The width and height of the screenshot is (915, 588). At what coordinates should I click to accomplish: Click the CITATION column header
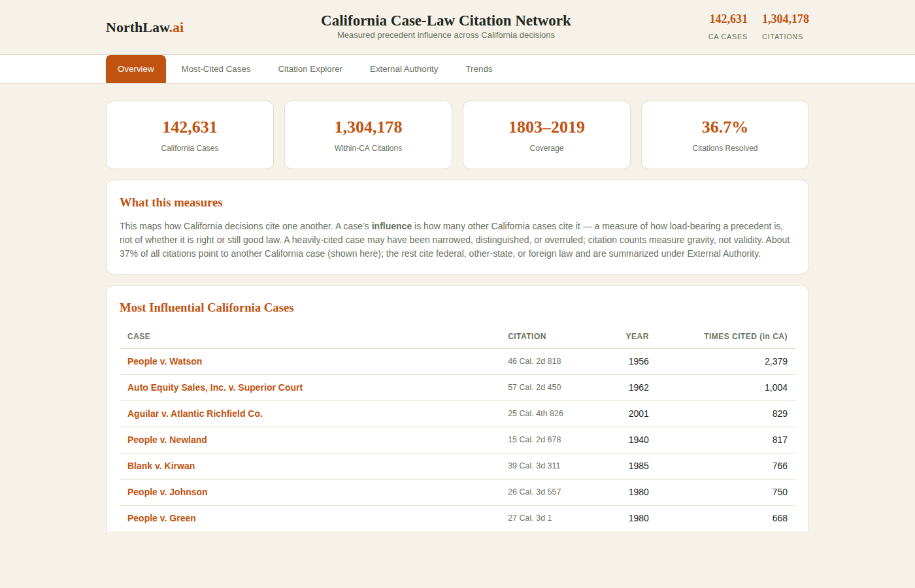pos(527,336)
